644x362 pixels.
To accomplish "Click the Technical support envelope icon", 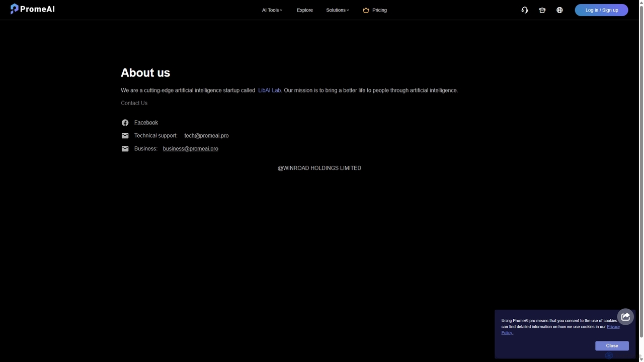I will tap(125, 136).
